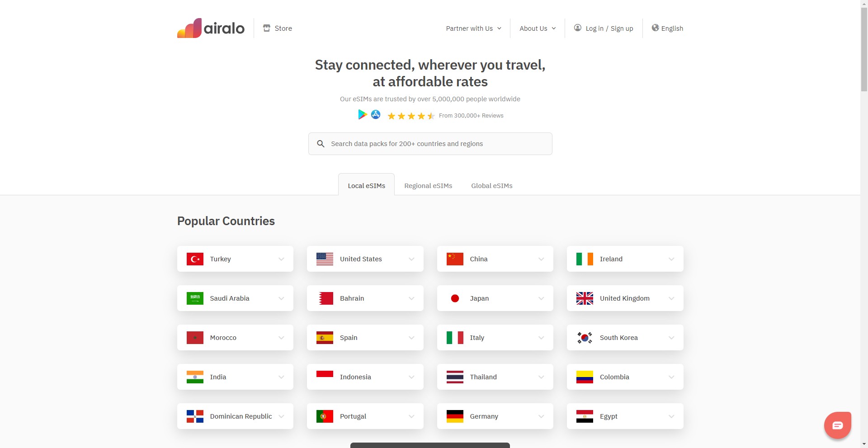This screenshot has width=868, height=448.
Task: Open Log in / Sign up
Action: (x=609, y=28)
